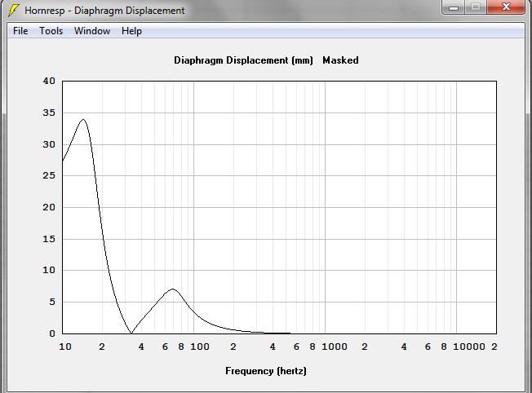
Task: Click the '30' y-axis value
Action: (49, 144)
